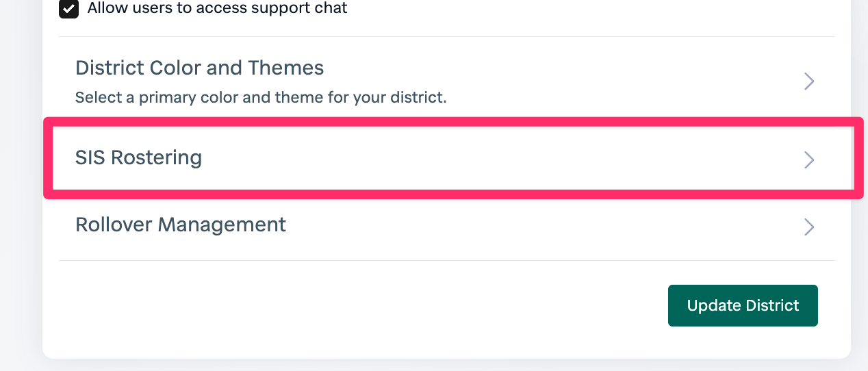Open District Color and Themes settings
Image resolution: width=868 pixels, height=371 pixels.
199,68
